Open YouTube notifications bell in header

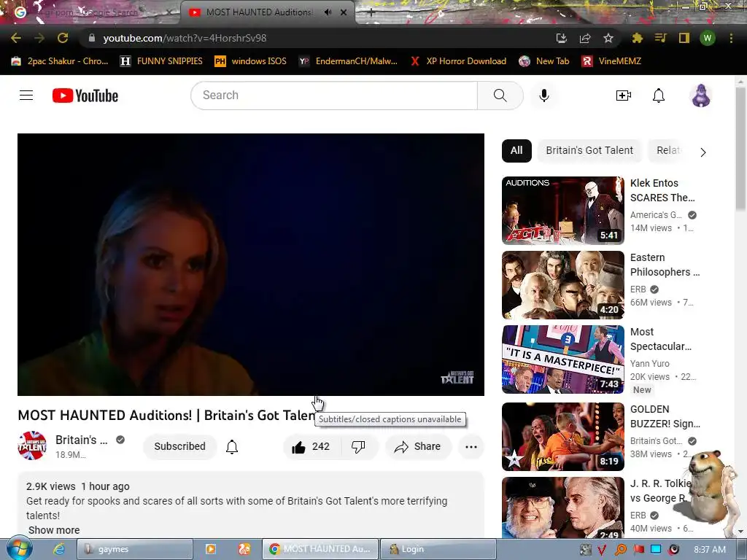point(659,96)
